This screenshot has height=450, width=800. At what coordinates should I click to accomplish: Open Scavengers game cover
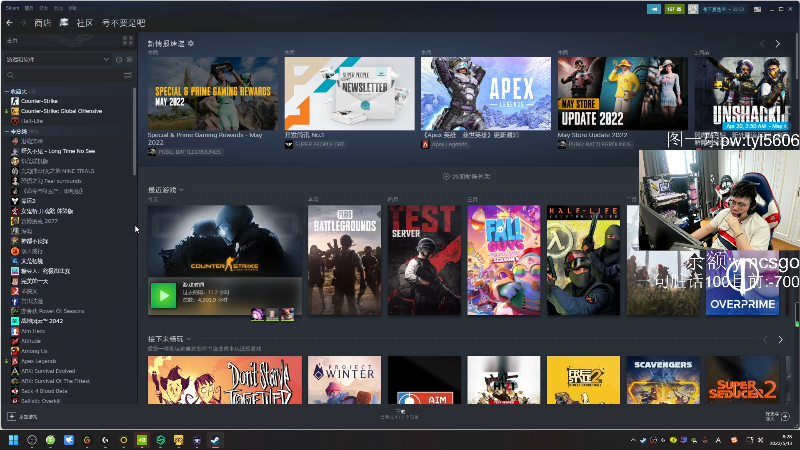(663, 380)
